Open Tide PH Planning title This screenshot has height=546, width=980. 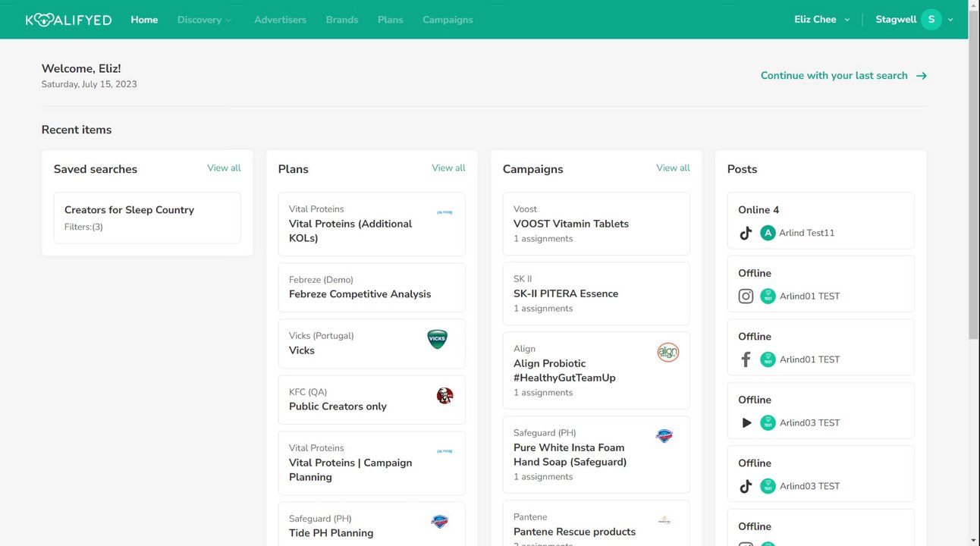(331, 533)
